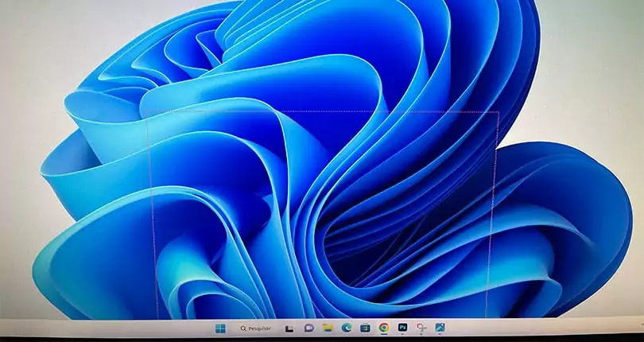The image size is (644, 342).
Task: Open Task View from the taskbar
Action: (289, 328)
